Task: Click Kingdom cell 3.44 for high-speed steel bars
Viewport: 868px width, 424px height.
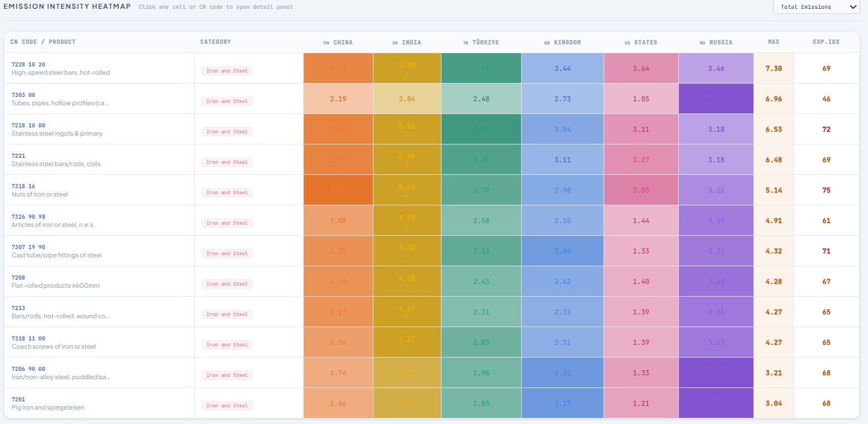Action: coord(562,69)
